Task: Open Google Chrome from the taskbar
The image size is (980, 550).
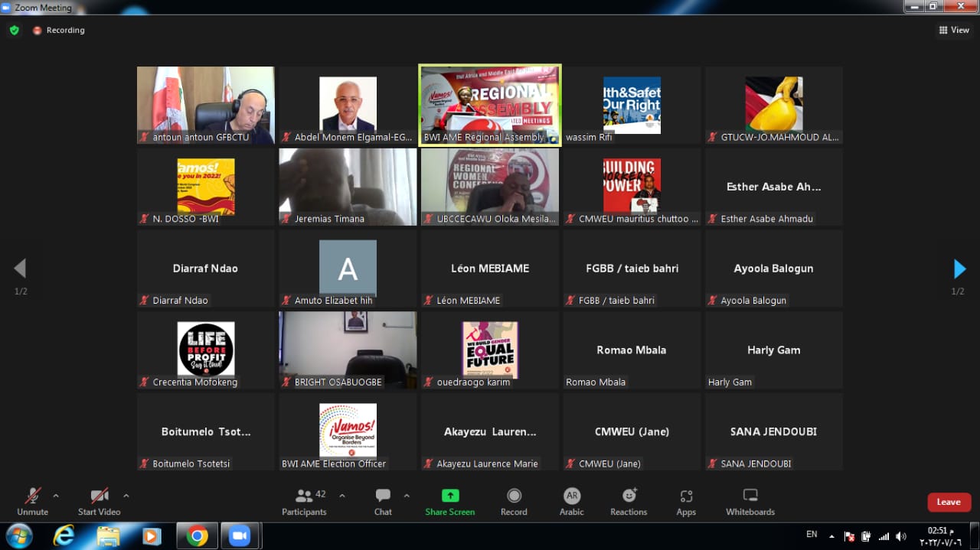Action: (197, 536)
